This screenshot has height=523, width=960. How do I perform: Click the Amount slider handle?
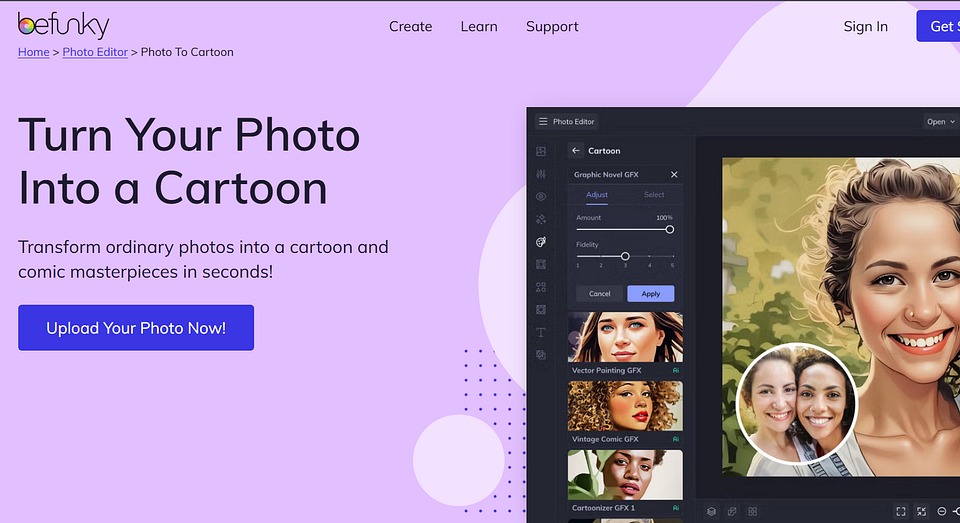pyautogui.click(x=670, y=229)
